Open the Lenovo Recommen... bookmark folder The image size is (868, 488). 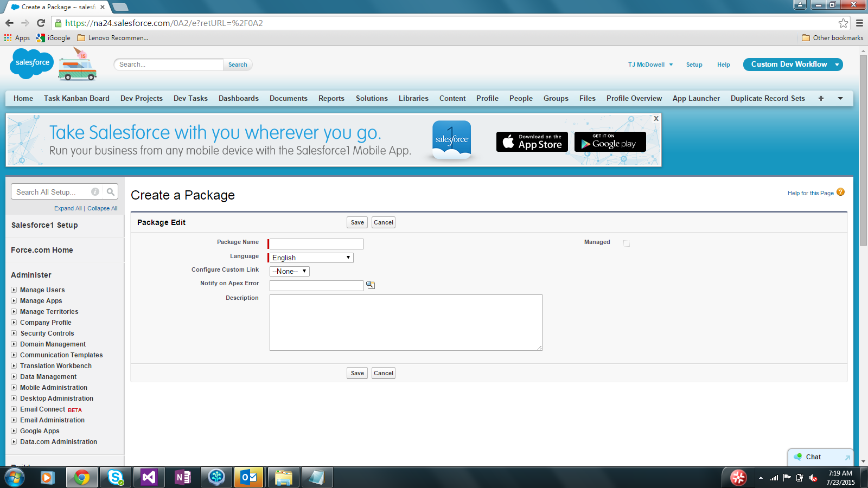coord(112,38)
